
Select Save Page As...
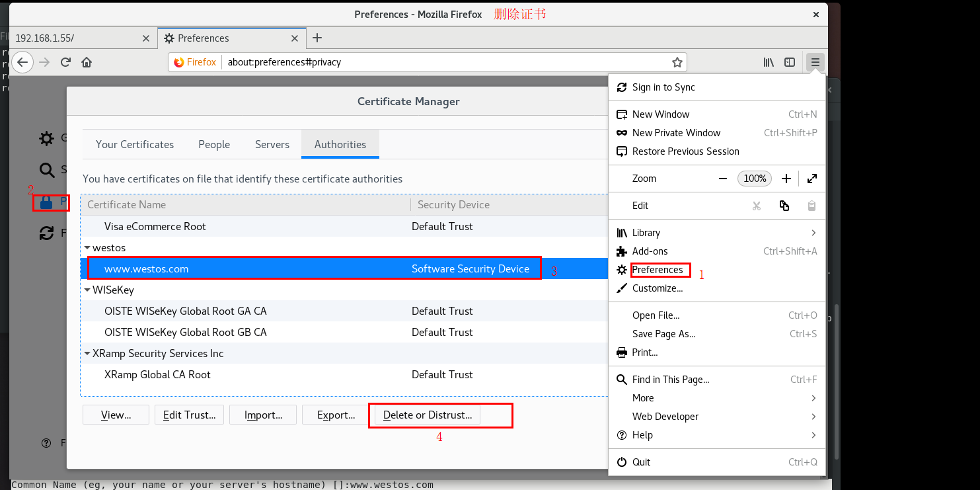point(717,334)
